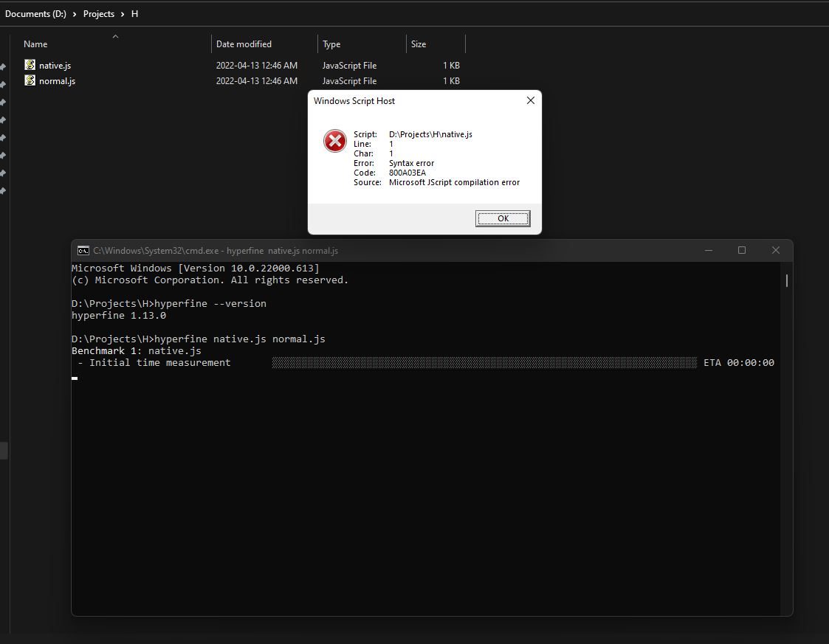829x644 pixels.
Task: Click 'Microsoft JScript compilation error' text
Action: (454, 182)
